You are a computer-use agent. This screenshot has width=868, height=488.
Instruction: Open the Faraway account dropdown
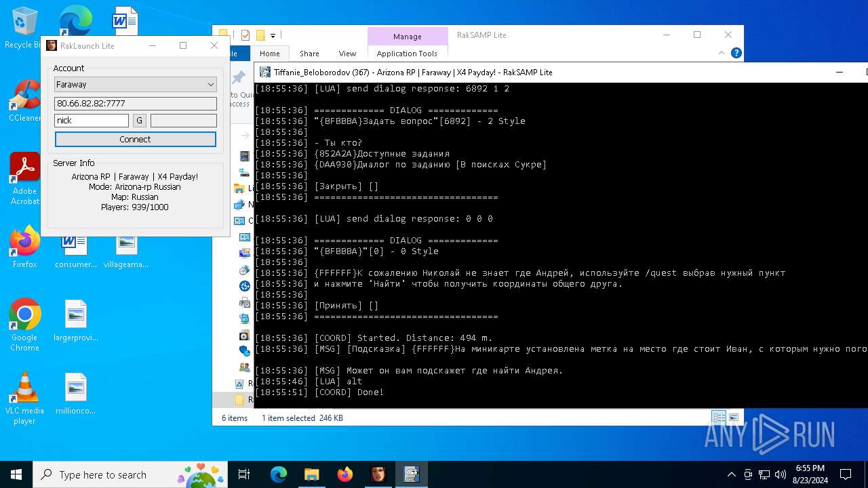[x=136, y=85]
